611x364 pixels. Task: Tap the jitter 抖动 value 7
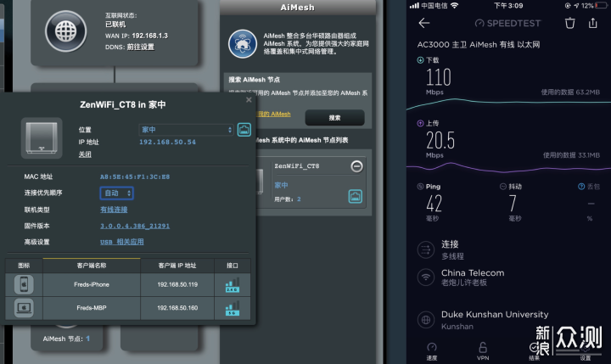pos(513,204)
